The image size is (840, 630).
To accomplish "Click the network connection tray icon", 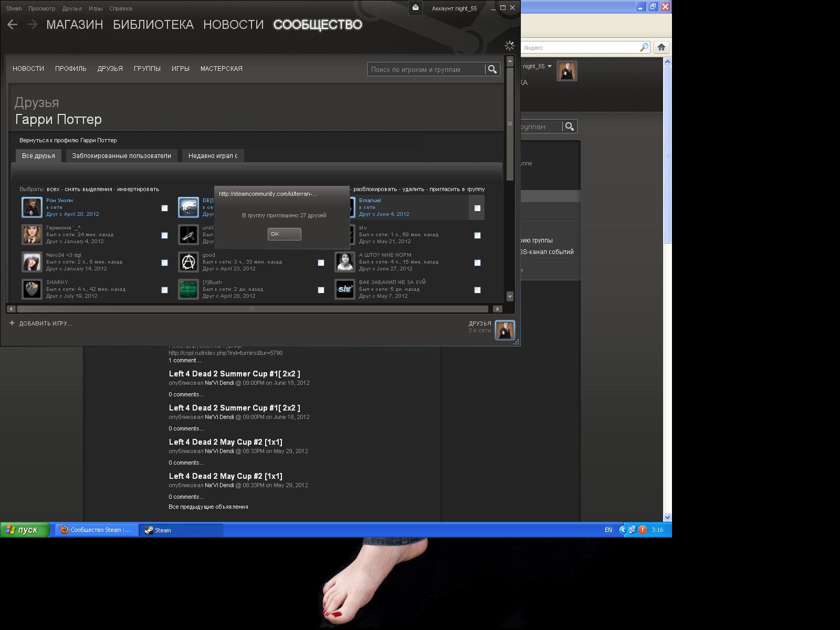I will pyautogui.click(x=633, y=530).
